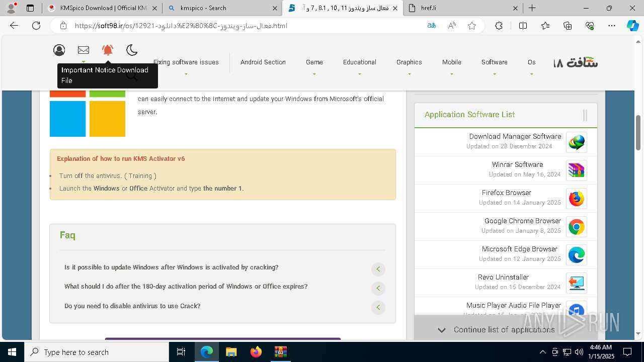Click the Application Software List drag handle
The width and height of the screenshot is (644, 362).
(585, 115)
